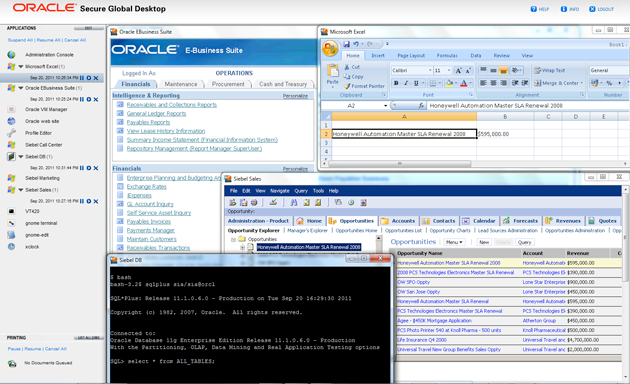This screenshot has width=630, height=384.
Task: Collapse the Microsoft Excel application entry
Action: pyautogui.click(x=20, y=67)
